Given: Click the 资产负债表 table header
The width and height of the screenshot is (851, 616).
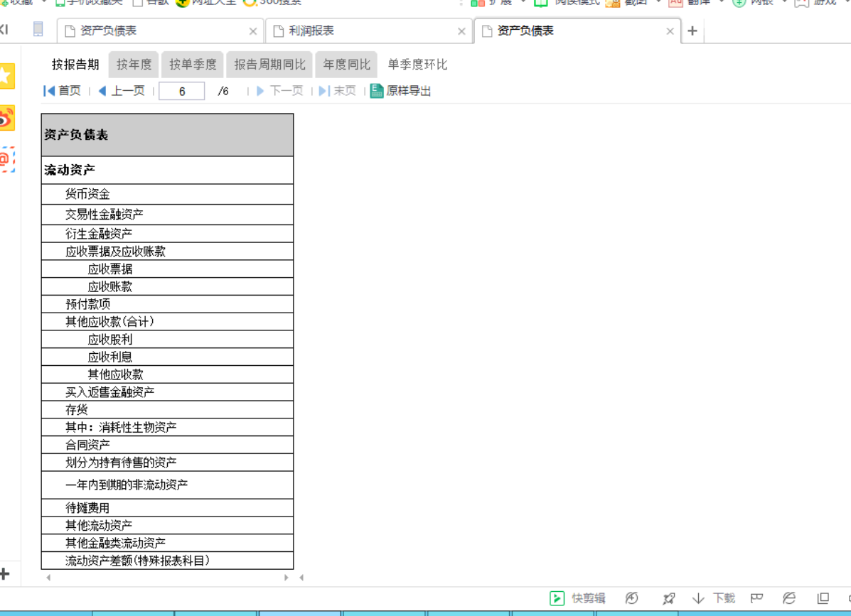Looking at the screenshot, I should tap(167, 135).
